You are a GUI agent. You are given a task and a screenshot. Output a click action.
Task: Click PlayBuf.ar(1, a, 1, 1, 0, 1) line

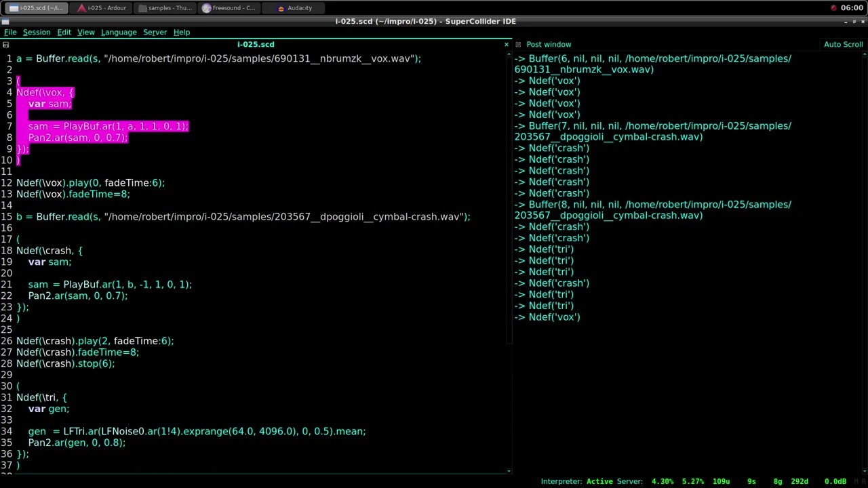[108, 126]
